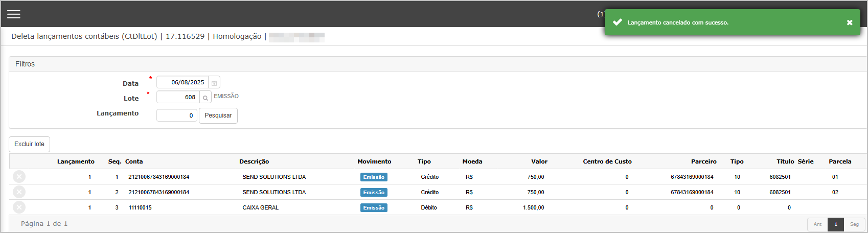Focus the Data date input field
Screen dimensions: 868x233
tap(182, 82)
